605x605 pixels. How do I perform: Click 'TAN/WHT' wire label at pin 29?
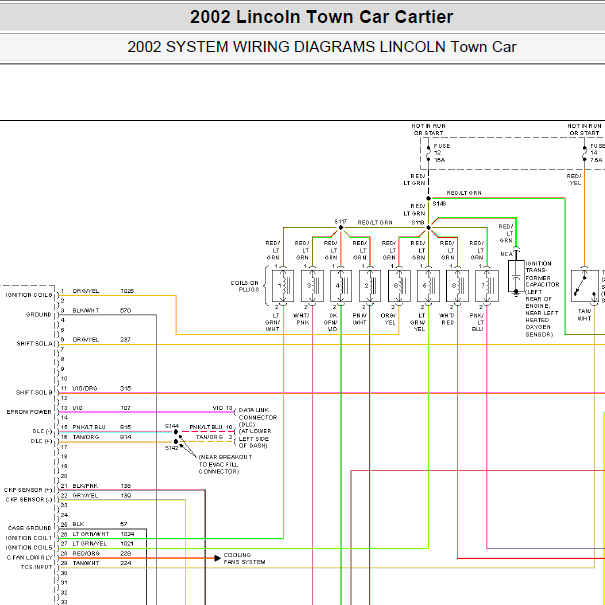pyautogui.click(x=86, y=563)
